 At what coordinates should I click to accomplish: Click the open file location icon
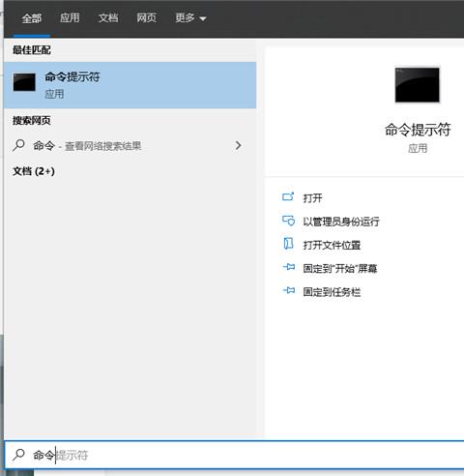tap(288, 244)
